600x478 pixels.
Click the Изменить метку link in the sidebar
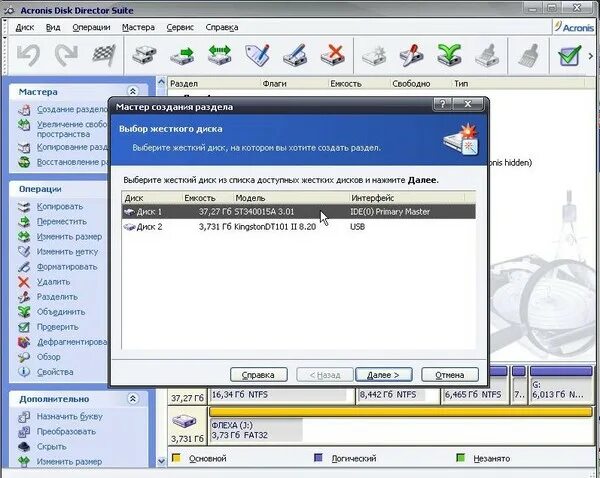[x=67, y=252]
